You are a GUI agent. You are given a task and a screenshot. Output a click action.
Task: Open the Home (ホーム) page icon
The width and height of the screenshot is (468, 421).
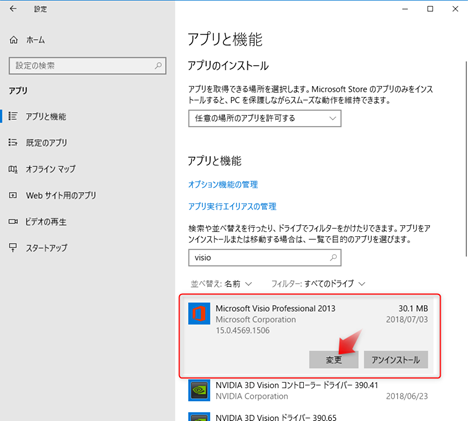(x=14, y=40)
